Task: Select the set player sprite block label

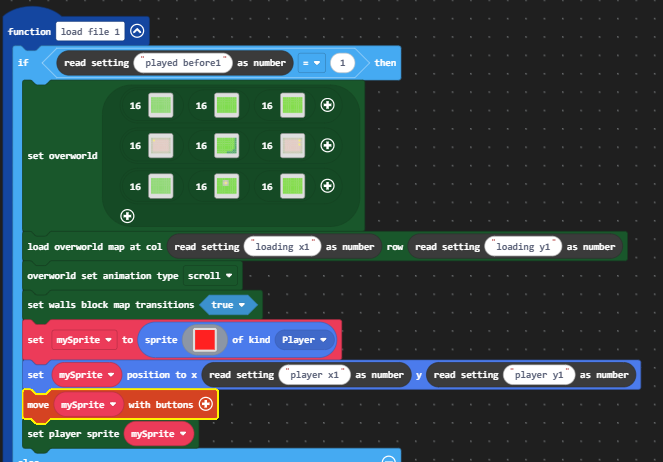Action: pyautogui.click(x=73, y=434)
